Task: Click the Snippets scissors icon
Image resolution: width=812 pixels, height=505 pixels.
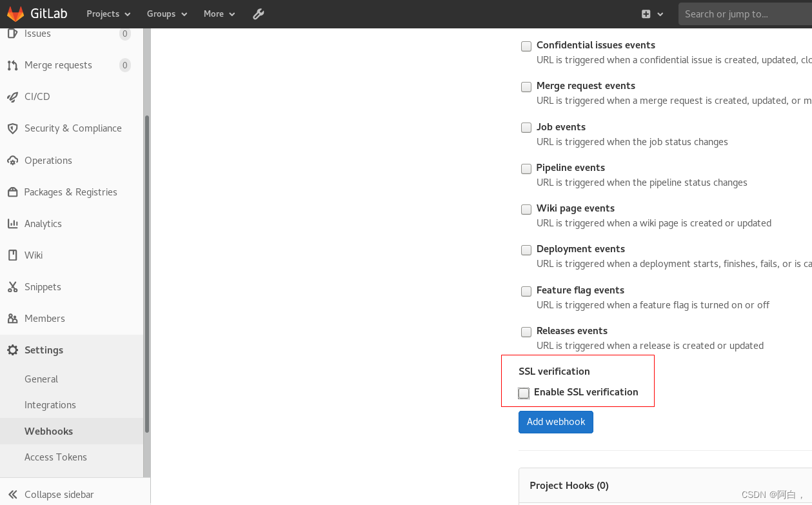Action: [x=12, y=287]
